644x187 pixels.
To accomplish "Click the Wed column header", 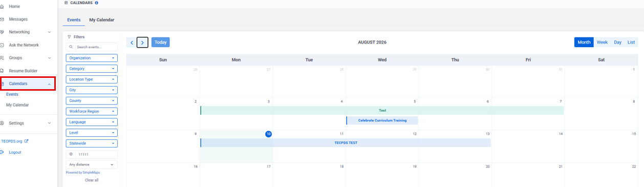I will [x=382, y=60].
